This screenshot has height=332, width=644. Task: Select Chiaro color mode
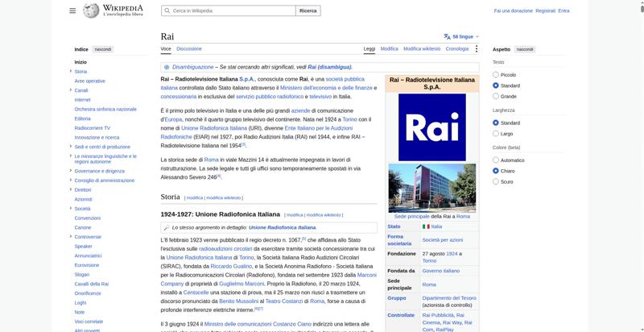coord(496,171)
